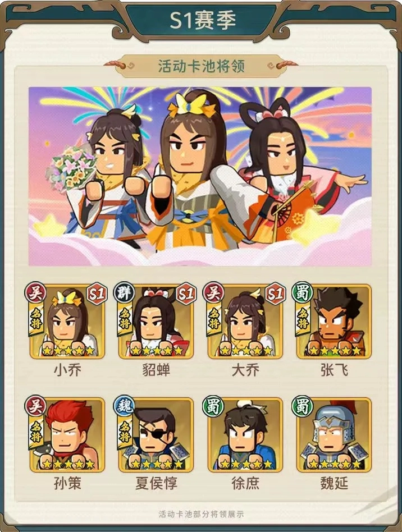Click the 蜀 faction icon on 魏延
402x532 pixels.
point(302,406)
